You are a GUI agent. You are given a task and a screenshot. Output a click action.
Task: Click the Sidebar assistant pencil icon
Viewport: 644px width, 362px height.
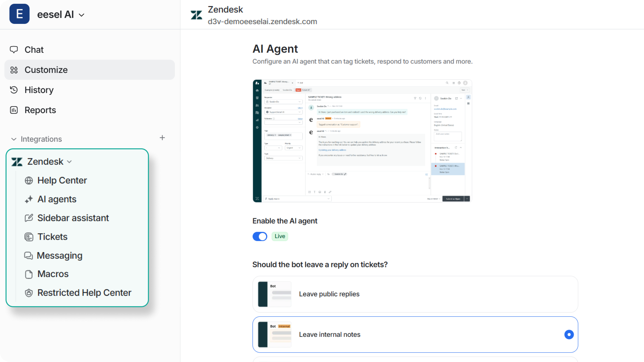[29, 218]
